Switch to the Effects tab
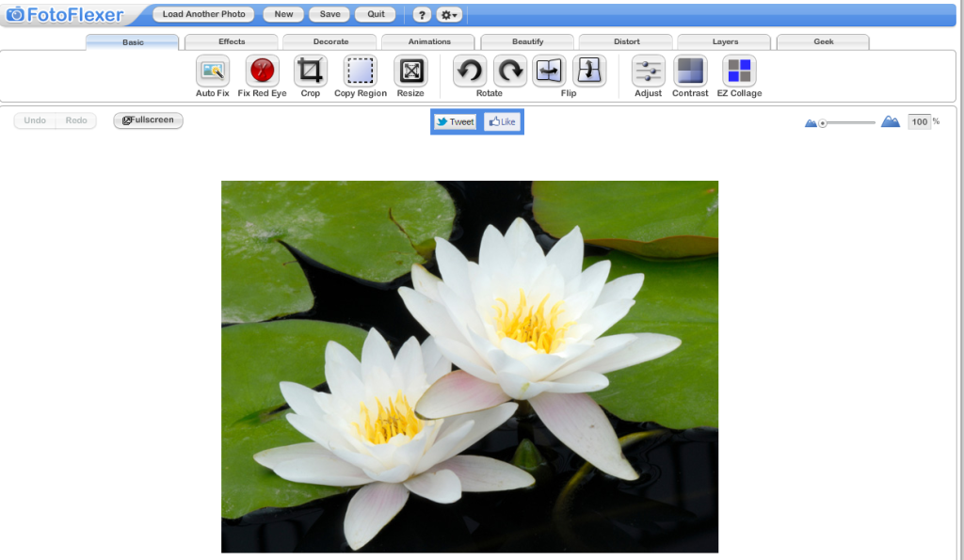The image size is (964, 560). [x=231, y=41]
